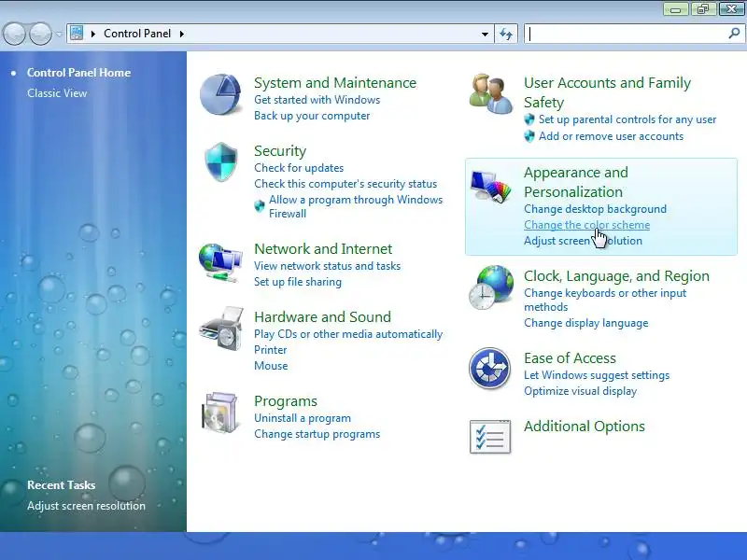Click the Control Panel icon in address bar
Viewport: 747px width, 560px height.
(x=77, y=34)
